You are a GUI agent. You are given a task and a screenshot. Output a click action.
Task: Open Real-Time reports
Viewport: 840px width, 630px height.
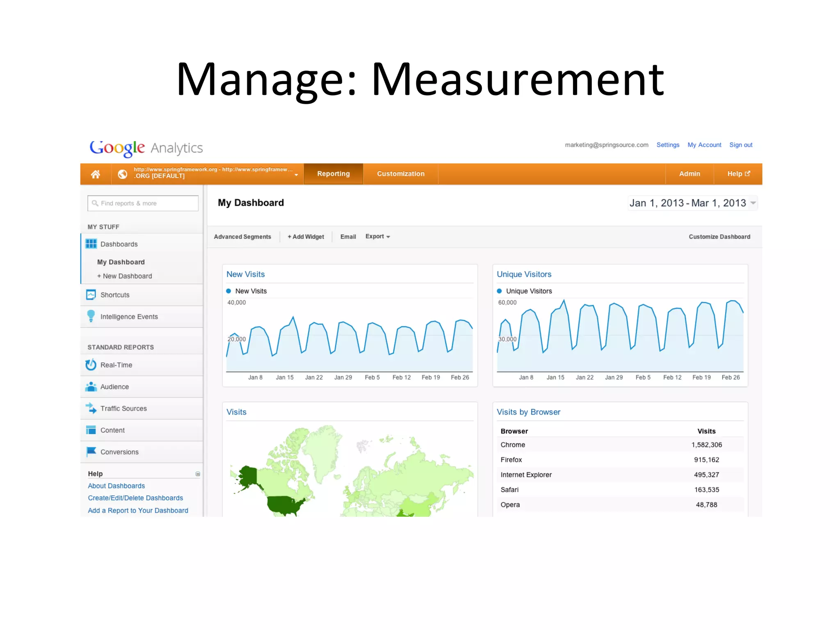[142, 365]
